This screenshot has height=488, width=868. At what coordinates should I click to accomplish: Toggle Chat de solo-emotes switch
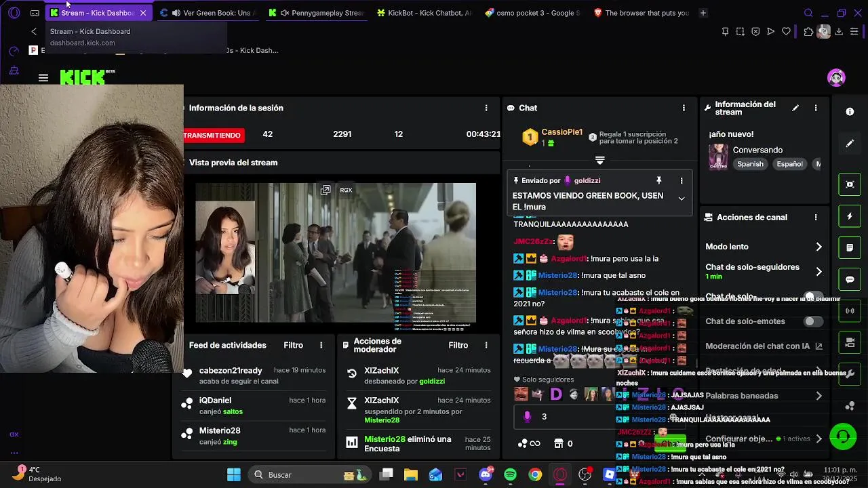813,321
